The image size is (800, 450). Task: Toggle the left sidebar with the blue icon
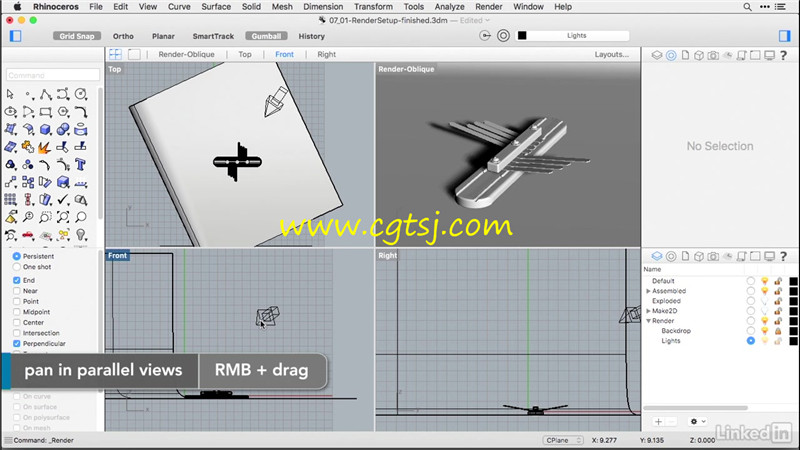point(15,36)
